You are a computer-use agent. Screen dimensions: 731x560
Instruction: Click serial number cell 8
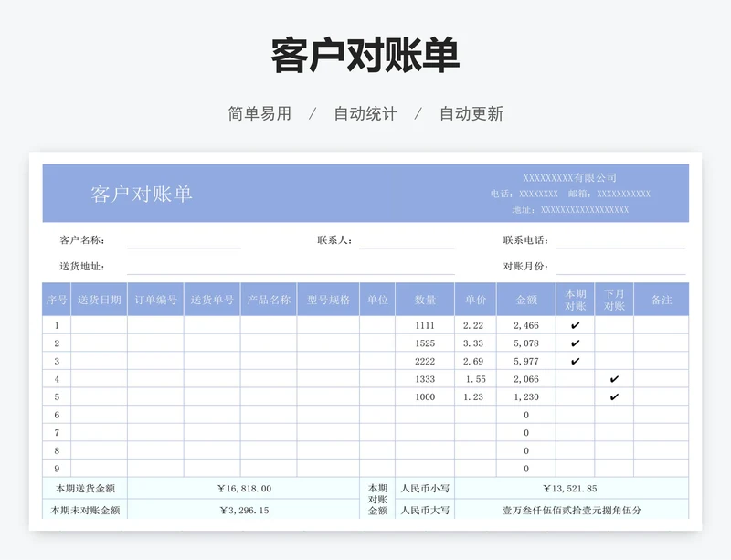pyautogui.click(x=57, y=450)
